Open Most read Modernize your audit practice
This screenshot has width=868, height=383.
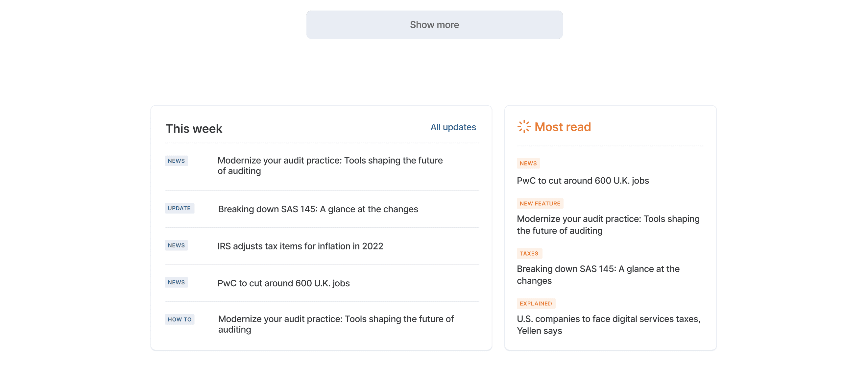(x=608, y=224)
